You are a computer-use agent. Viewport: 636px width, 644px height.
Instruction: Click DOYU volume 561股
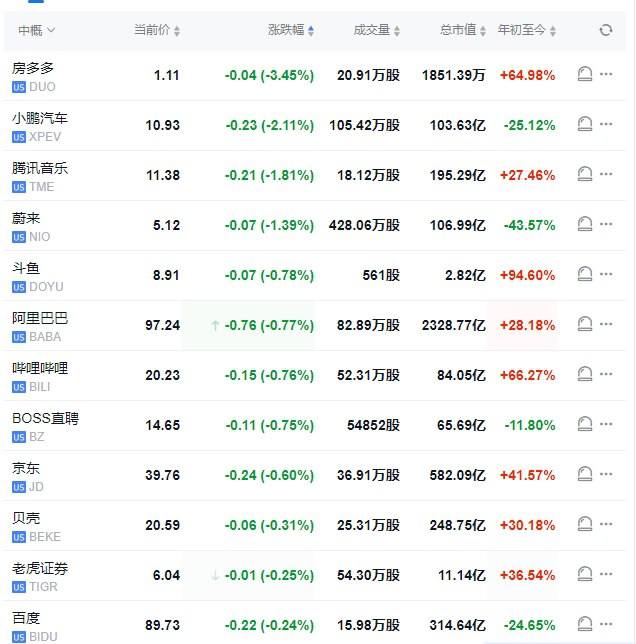(x=381, y=275)
